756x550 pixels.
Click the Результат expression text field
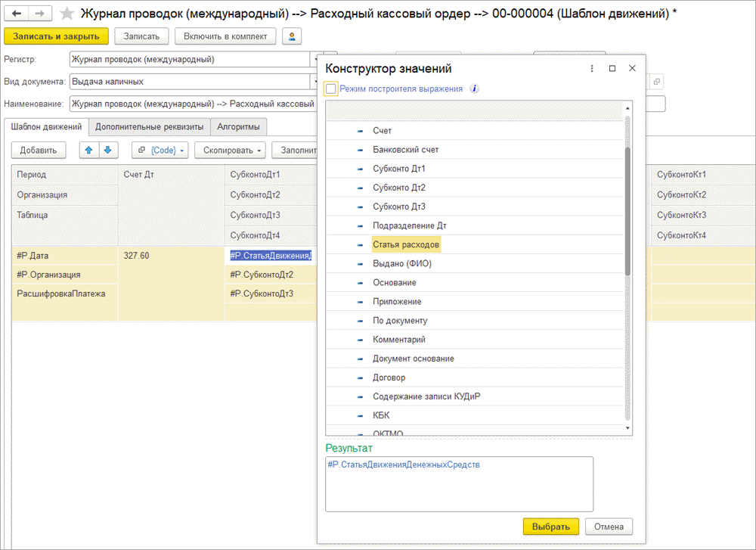tap(459, 483)
